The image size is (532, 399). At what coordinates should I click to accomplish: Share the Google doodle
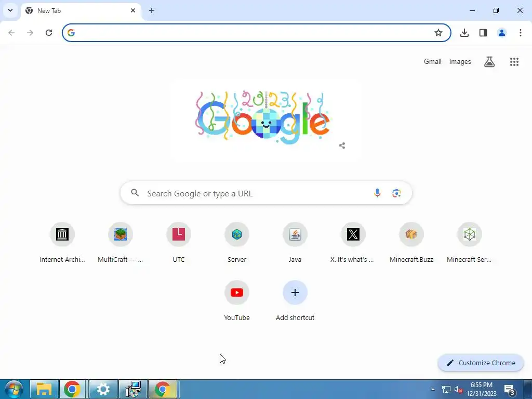(342, 145)
